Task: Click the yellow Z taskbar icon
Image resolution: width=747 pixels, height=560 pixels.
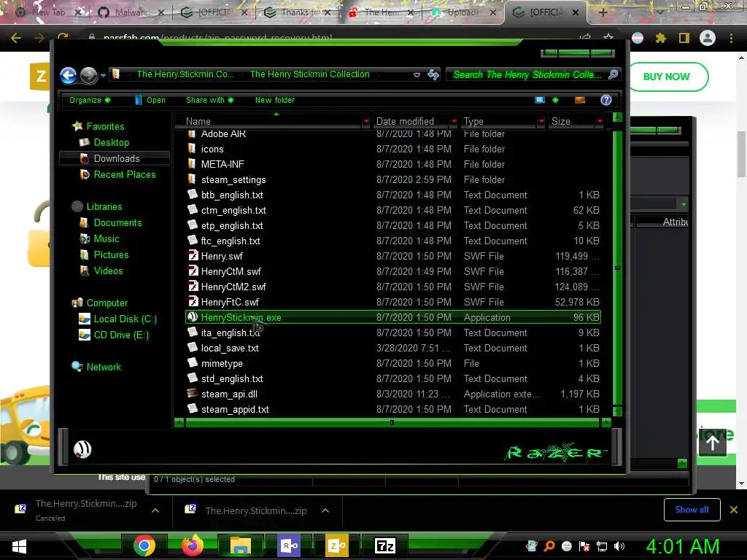Action: point(337,545)
